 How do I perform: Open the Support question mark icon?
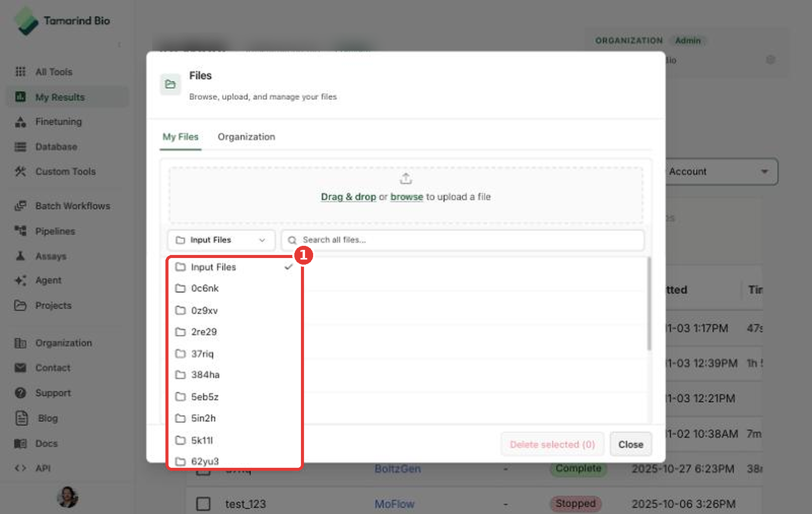tap(20, 393)
